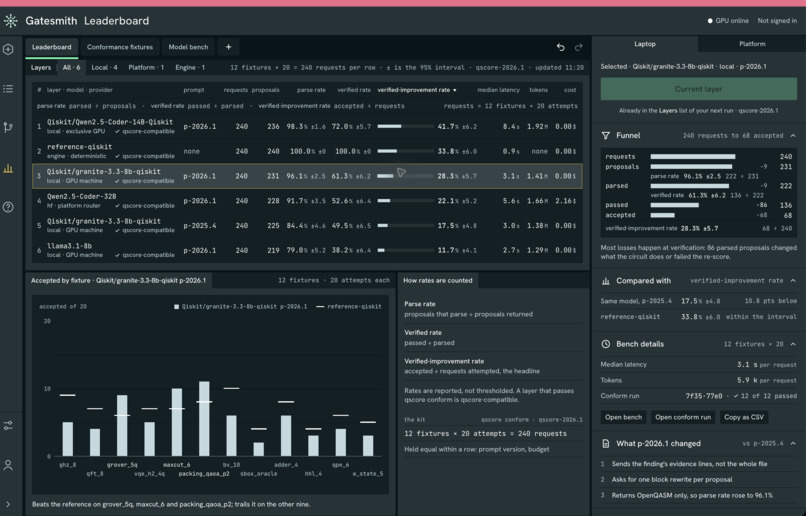Viewport: 806px width, 516px height.
Task: Open the list view sidebar icon
Action: 8,89
